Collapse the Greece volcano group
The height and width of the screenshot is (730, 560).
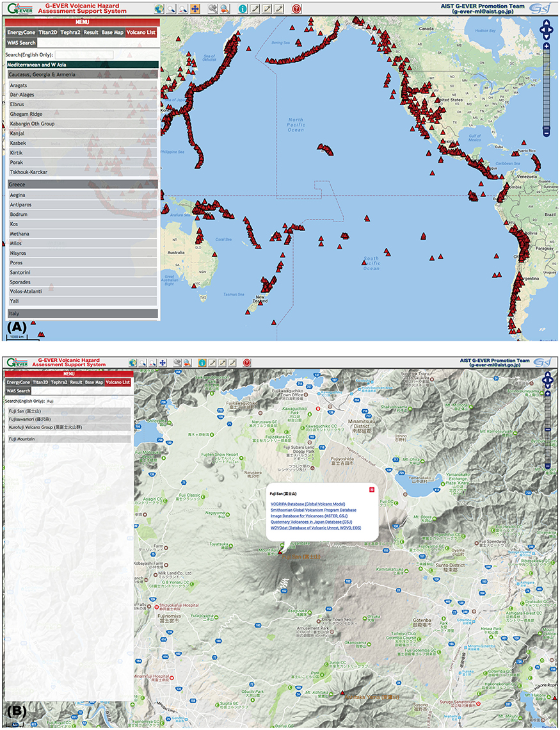point(83,184)
